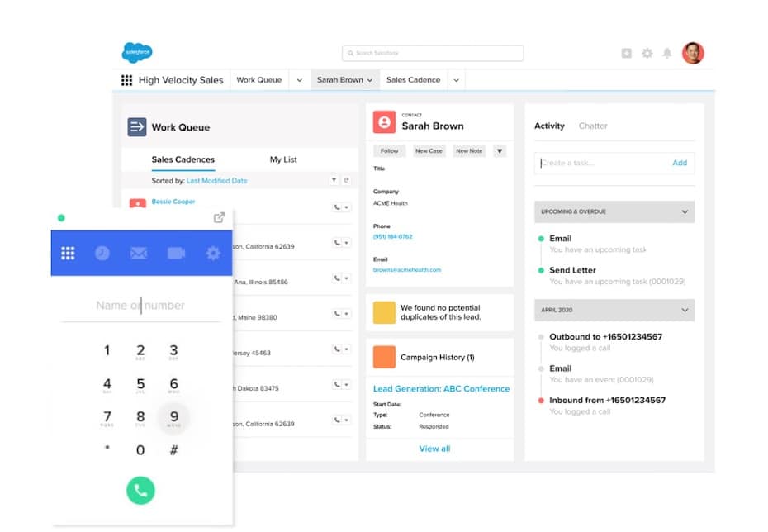The width and height of the screenshot is (768, 532).
Task: Open dialer settings gear icon
Action: [x=213, y=254]
